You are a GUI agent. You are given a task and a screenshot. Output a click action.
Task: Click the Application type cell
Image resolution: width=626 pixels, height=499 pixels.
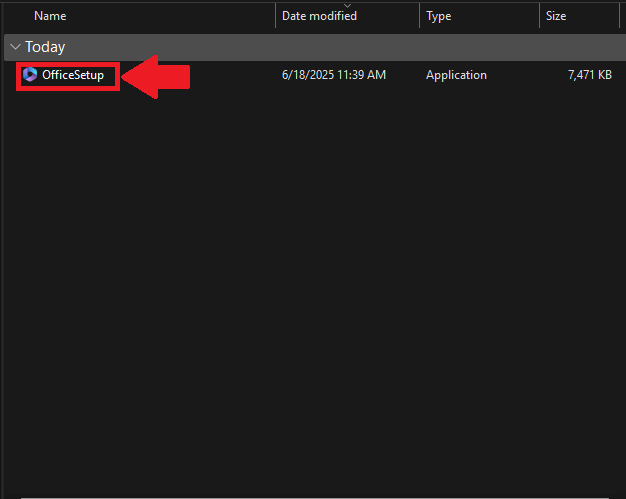coord(456,75)
